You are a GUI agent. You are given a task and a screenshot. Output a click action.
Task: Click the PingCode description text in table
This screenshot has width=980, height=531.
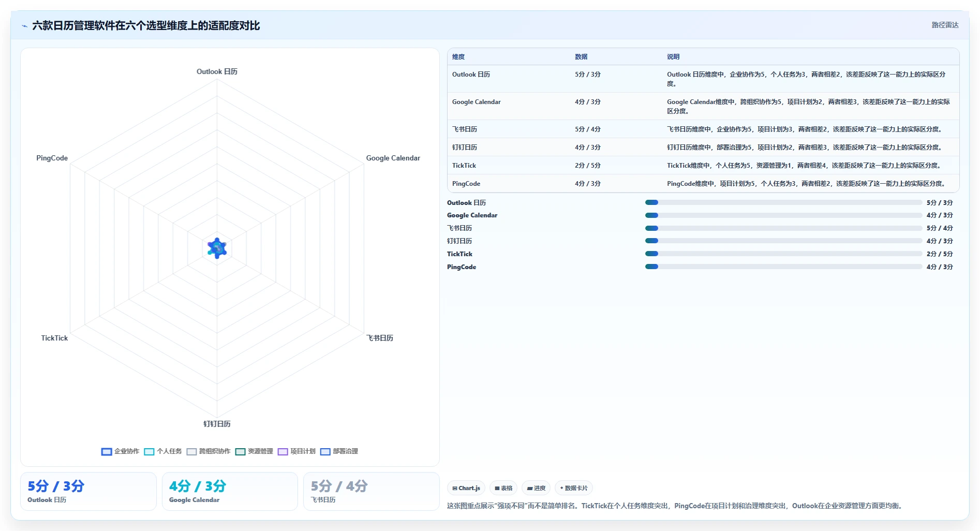(x=808, y=184)
